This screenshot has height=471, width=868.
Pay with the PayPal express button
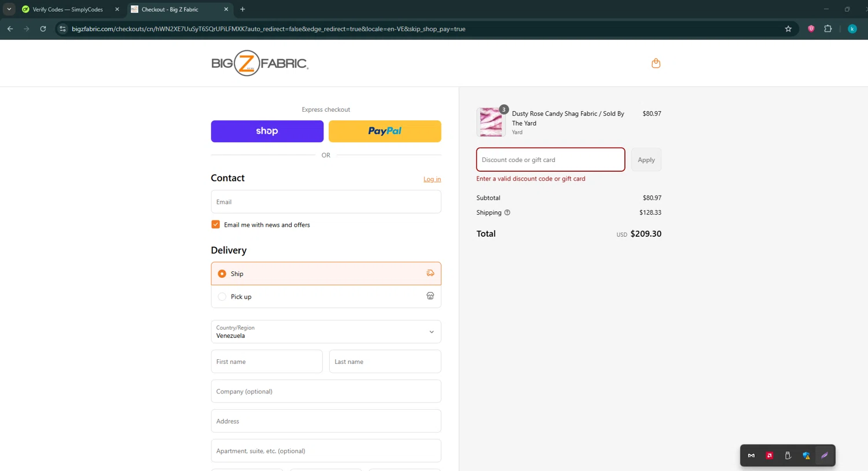point(385,131)
